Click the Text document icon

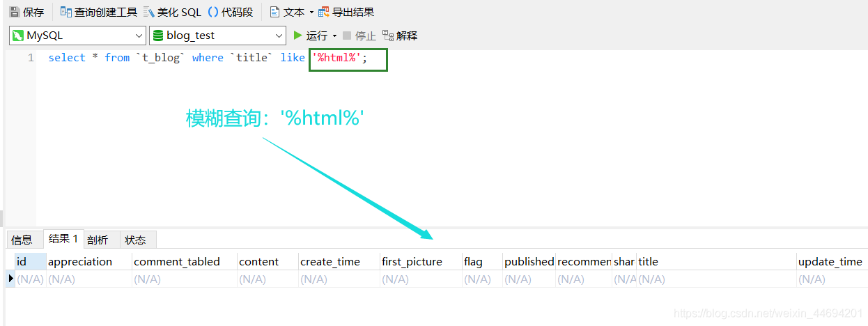coord(275,12)
